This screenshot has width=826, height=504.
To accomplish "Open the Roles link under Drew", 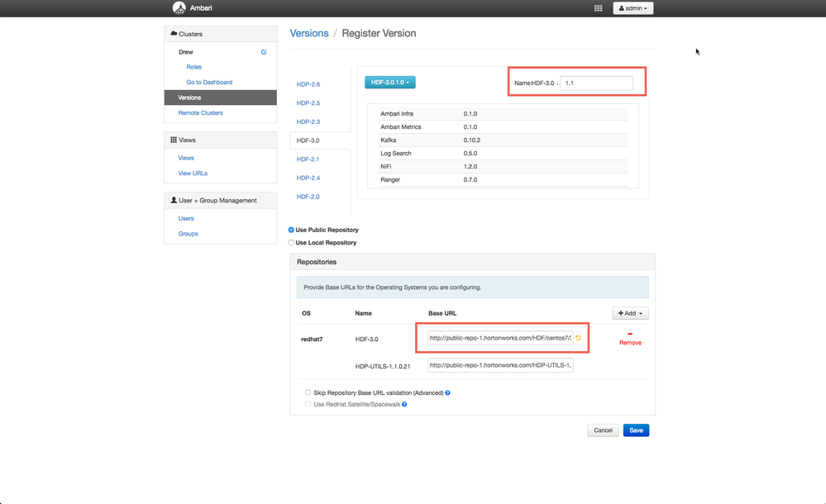I will click(x=193, y=67).
